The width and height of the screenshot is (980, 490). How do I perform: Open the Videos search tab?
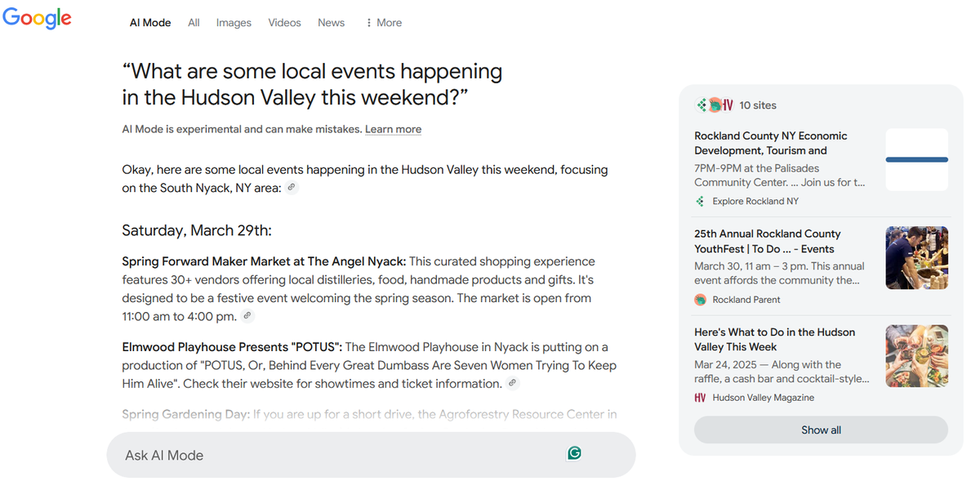coord(284,23)
